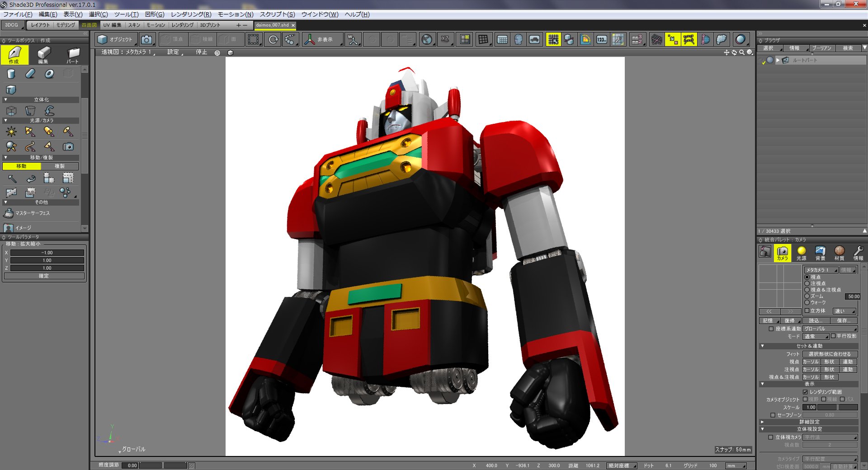Uncheck the レンダリング範囲 checkbox

pyautogui.click(x=805, y=392)
